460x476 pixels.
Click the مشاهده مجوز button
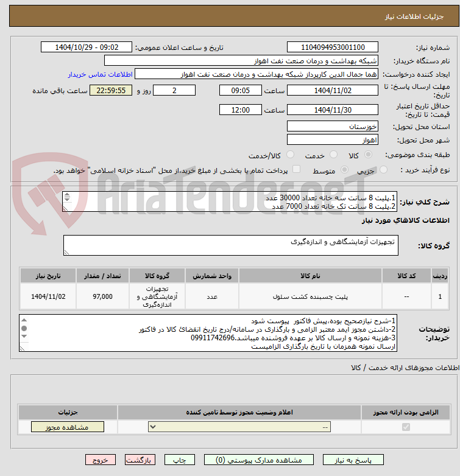pos(68,427)
